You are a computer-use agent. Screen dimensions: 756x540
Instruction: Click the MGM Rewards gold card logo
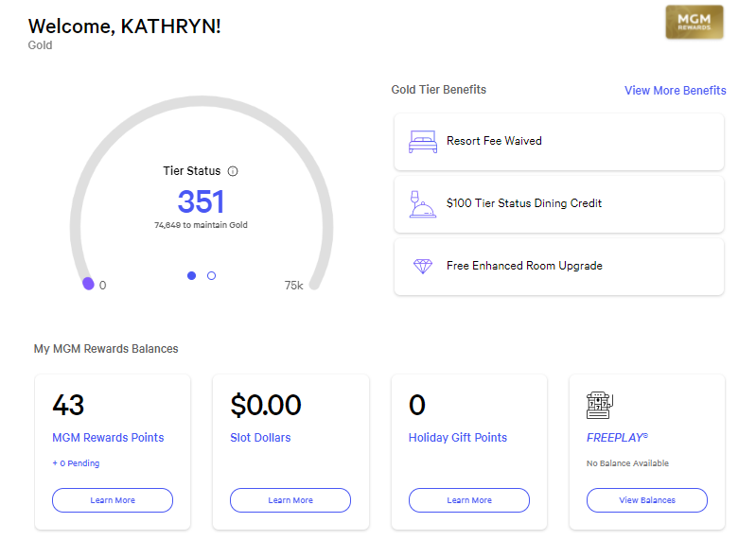coord(694,22)
